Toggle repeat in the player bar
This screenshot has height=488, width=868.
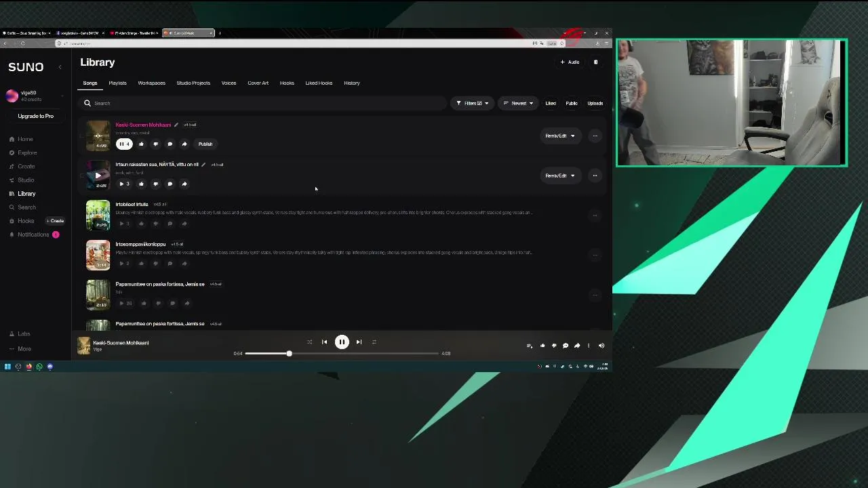click(x=374, y=342)
